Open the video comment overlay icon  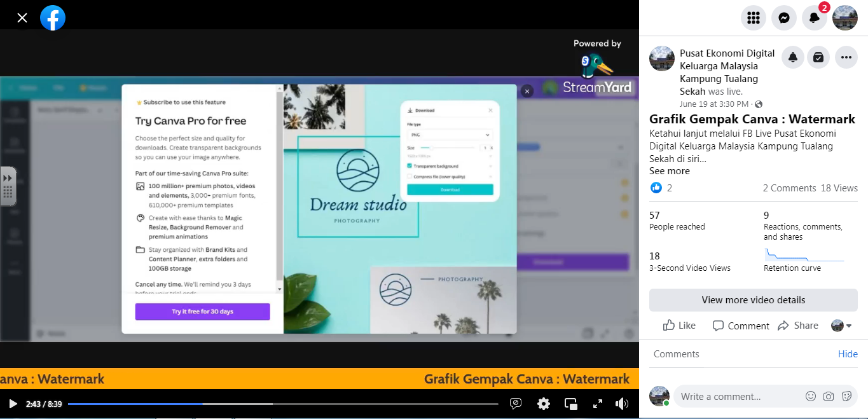coord(516,404)
